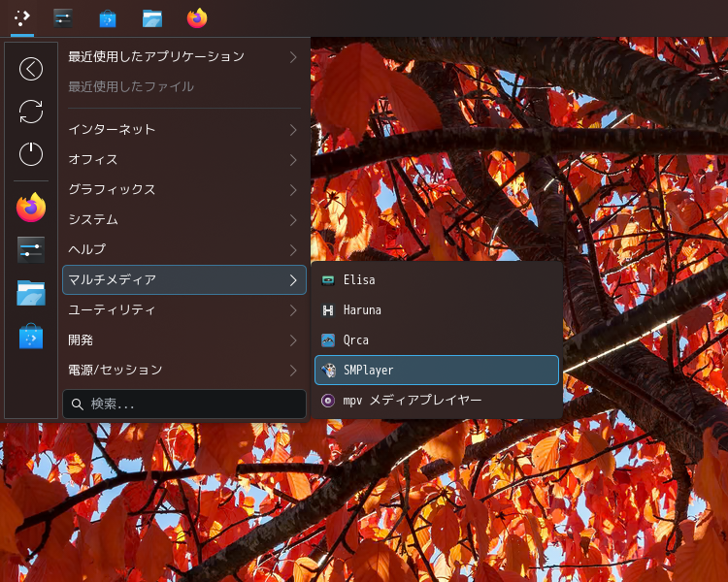The width and height of the screenshot is (728, 582).
Task: Launch Firefox from the top panel
Action: point(197,18)
